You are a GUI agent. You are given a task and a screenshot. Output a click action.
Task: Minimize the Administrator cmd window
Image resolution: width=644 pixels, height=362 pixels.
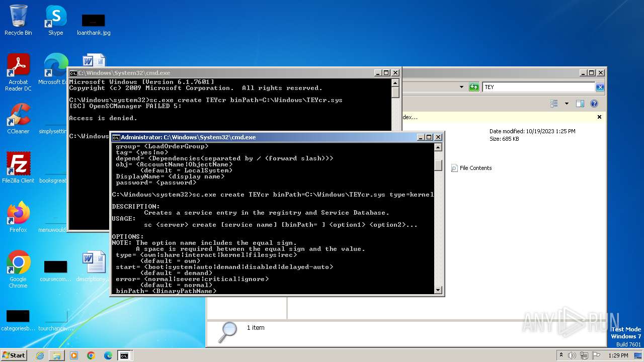(421, 137)
